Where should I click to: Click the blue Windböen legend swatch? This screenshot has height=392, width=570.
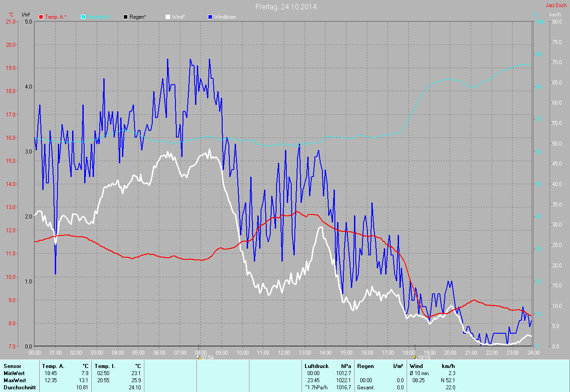coord(211,17)
